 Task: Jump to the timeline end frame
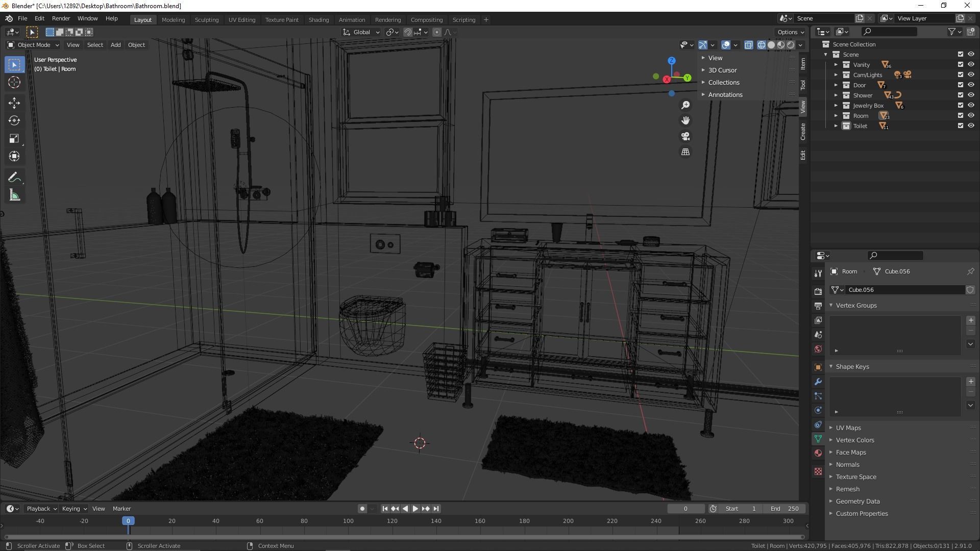pos(436,509)
